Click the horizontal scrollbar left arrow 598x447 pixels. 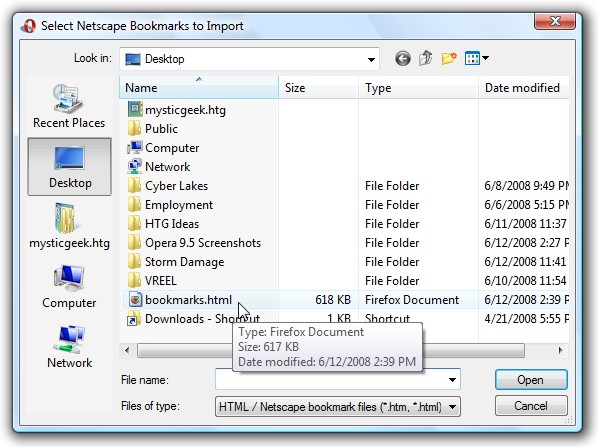[x=127, y=350]
